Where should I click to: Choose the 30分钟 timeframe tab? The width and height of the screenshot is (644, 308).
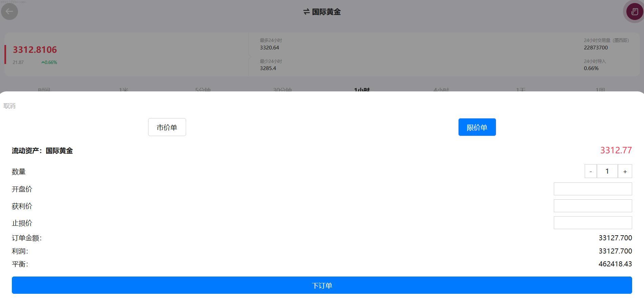[282, 89]
